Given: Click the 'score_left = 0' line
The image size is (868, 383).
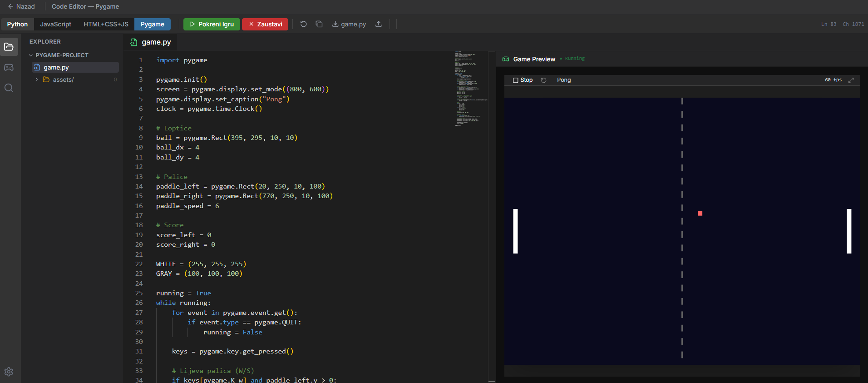Looking at the screenshot, I should pyautogui.click(x=184, y=235).
